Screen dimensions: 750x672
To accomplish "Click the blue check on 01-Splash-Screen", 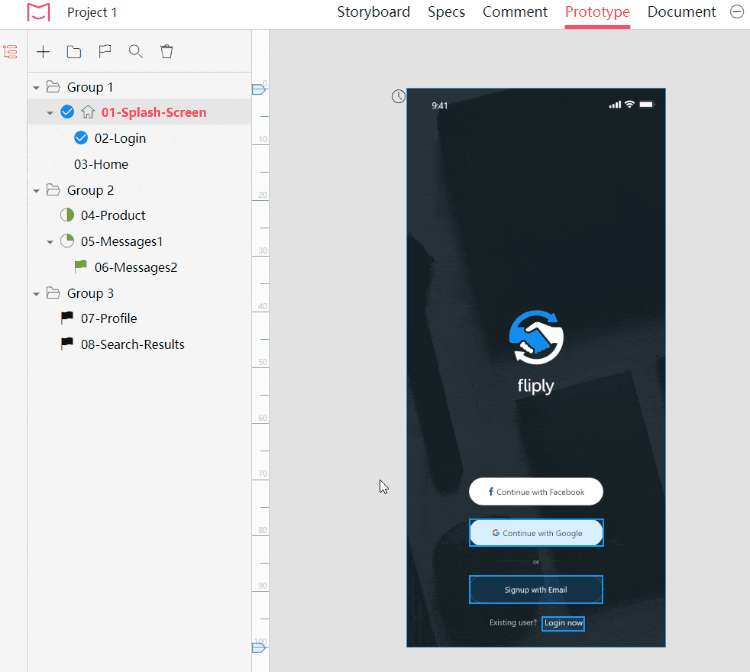I will 67,112.
